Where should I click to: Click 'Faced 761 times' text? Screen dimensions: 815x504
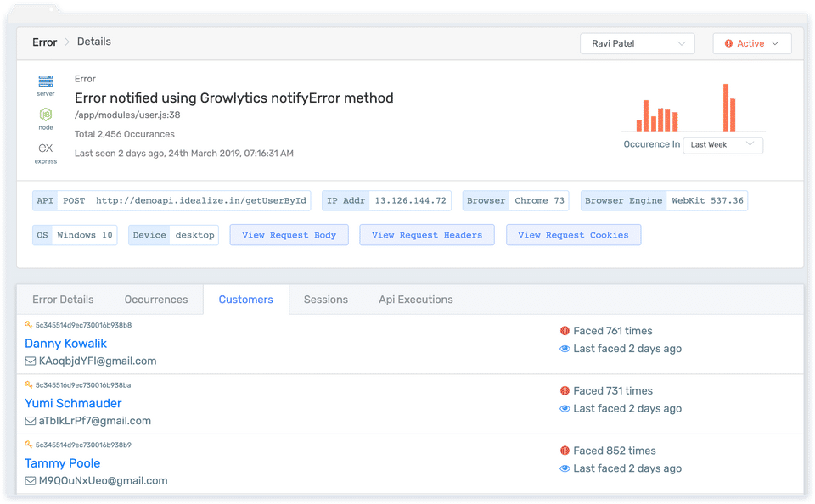point(613,331)
